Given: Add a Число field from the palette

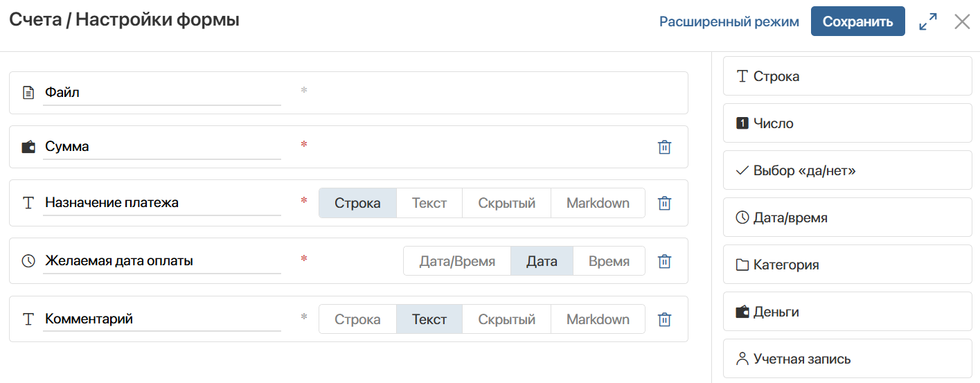Looking at the screenshot, I should click(x=848, y=123).
